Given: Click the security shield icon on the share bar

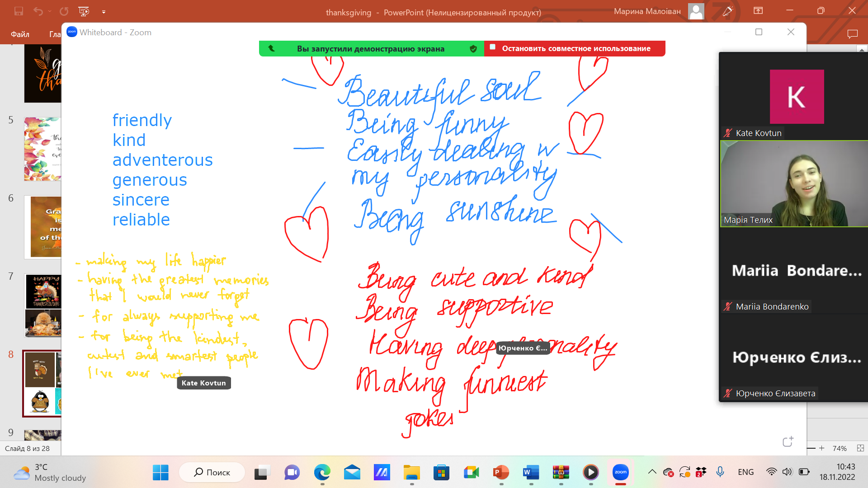Looking at the screenshot, I should (473, 49).
